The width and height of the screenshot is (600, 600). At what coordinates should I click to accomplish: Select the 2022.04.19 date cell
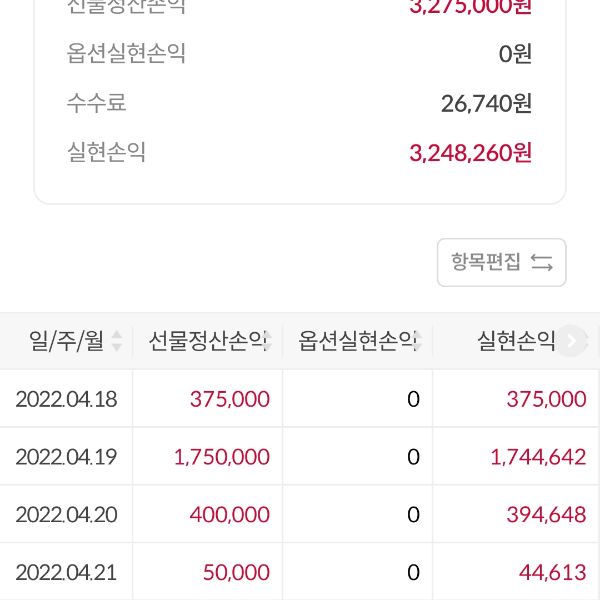66,457
